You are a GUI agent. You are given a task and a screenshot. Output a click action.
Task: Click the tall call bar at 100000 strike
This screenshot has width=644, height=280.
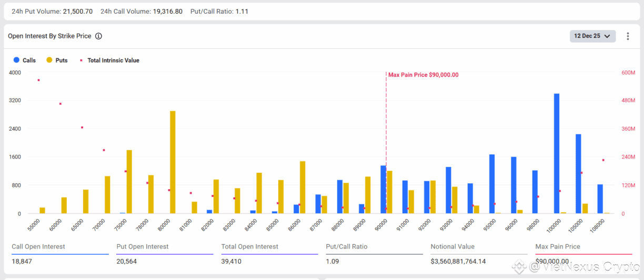click(557, 153)
